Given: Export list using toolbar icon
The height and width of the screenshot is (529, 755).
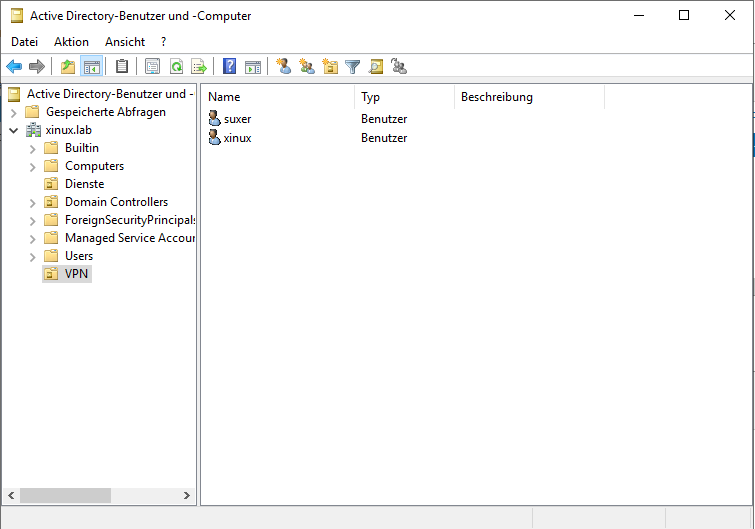Looking at the screenshot, I should tap(199, 67).
